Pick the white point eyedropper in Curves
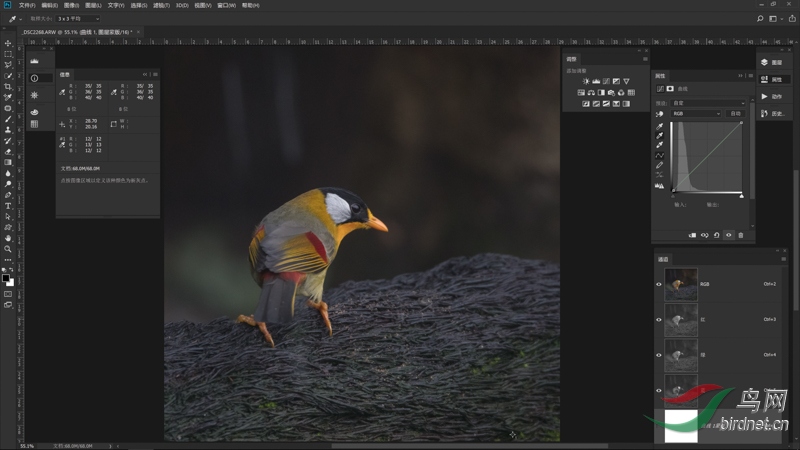The width and height of the screenshot is (800, 450). 659,145
